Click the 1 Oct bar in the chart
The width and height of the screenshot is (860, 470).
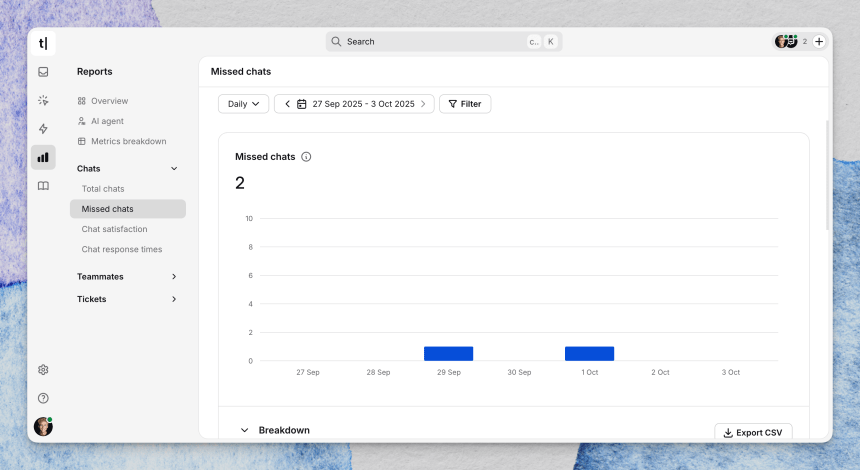(x=590, y=354)
